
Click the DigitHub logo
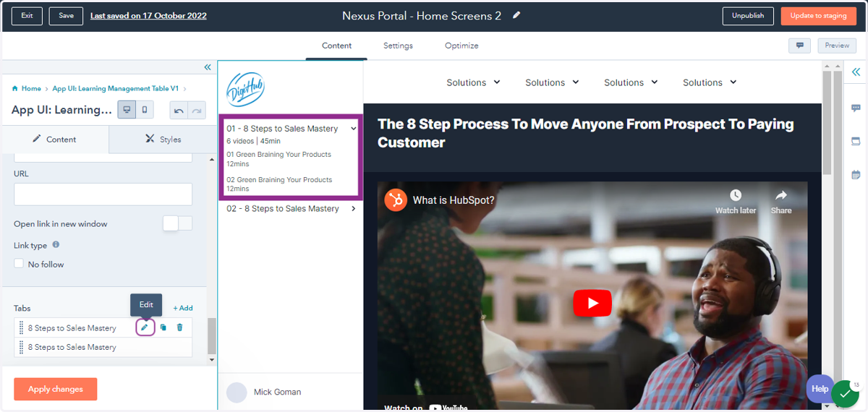pyautogui.click(x=245, y=89)
